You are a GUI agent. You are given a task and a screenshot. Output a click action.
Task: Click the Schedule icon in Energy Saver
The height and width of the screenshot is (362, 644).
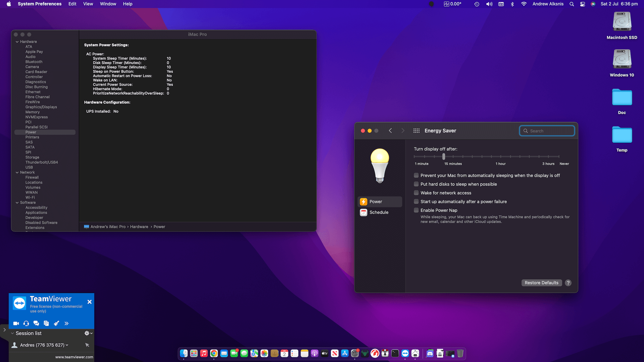(x=364, y=213)
